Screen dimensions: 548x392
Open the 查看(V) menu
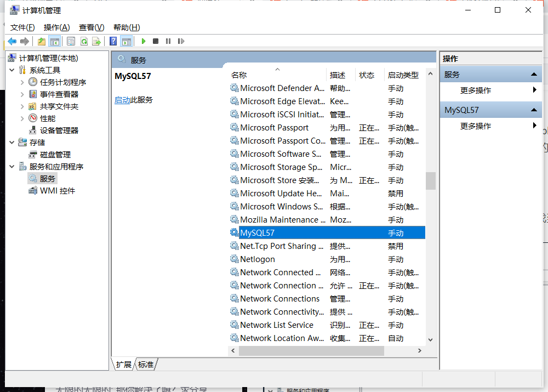[92, 27]
